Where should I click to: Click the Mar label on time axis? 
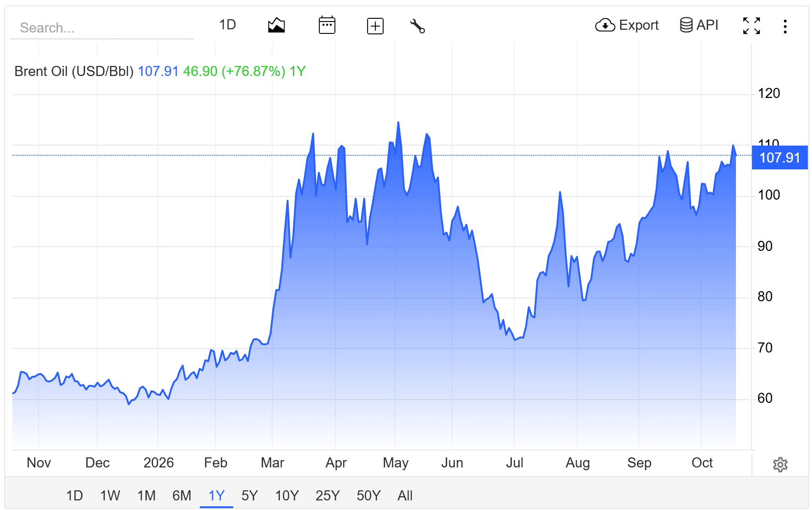pos(272,463)
